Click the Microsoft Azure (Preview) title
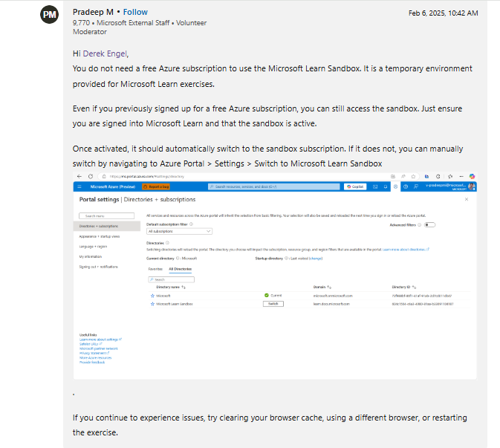The height and width of the screenshot is (448, 500). [x=113, y=186]
